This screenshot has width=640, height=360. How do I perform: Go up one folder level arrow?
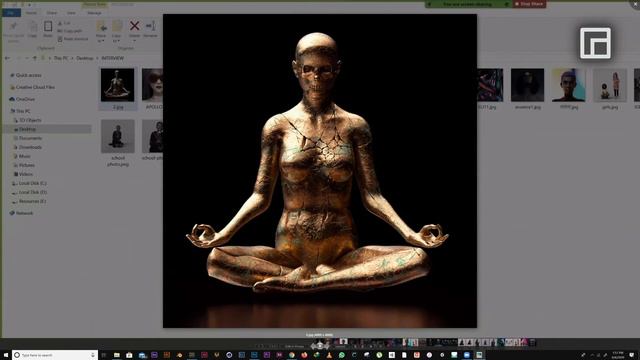(x=35, y=58)
